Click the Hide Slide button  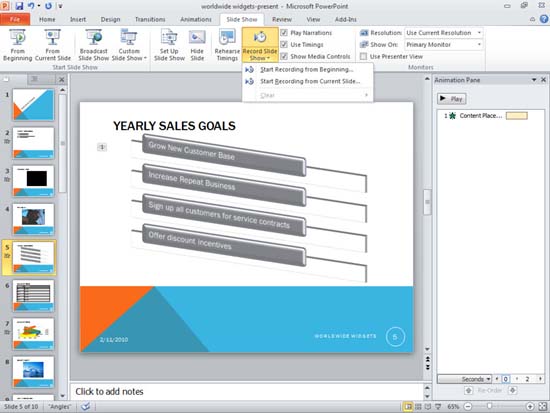pyautogui.click(x=197, y=45)
